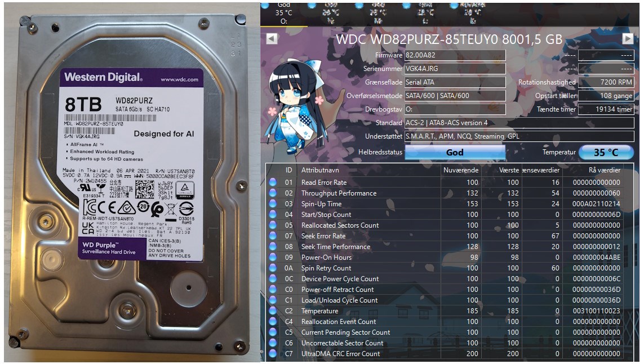Click the status orb for UltraDMA CRC Error Count
Screen dimensions: 644x364
click(x=273, y=353)
